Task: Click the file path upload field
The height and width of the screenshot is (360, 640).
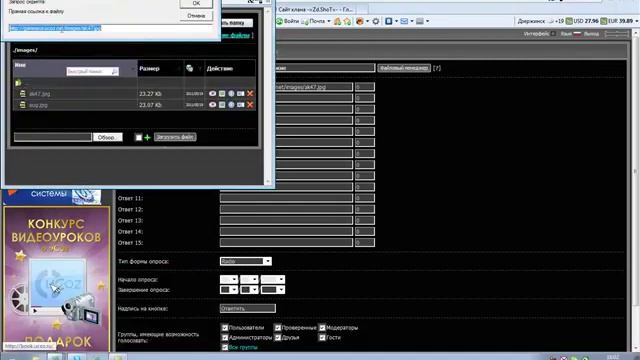Action: coord(53,137)
